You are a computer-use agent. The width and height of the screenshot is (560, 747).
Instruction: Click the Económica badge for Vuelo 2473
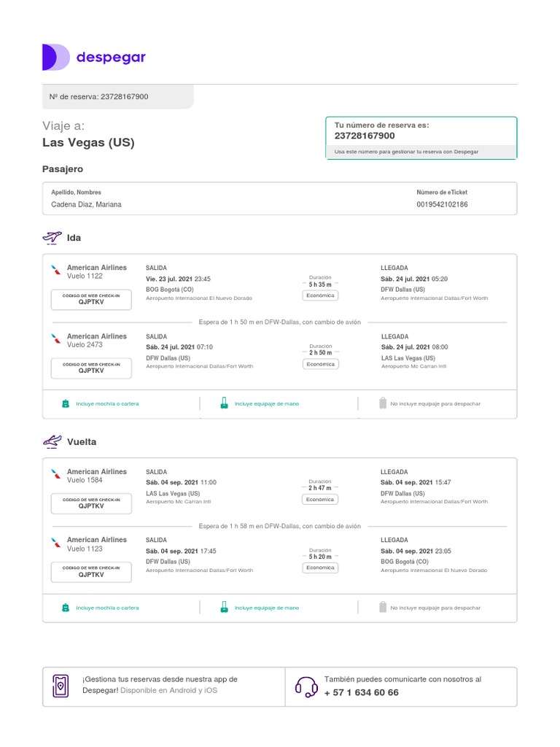pos(320,364)
